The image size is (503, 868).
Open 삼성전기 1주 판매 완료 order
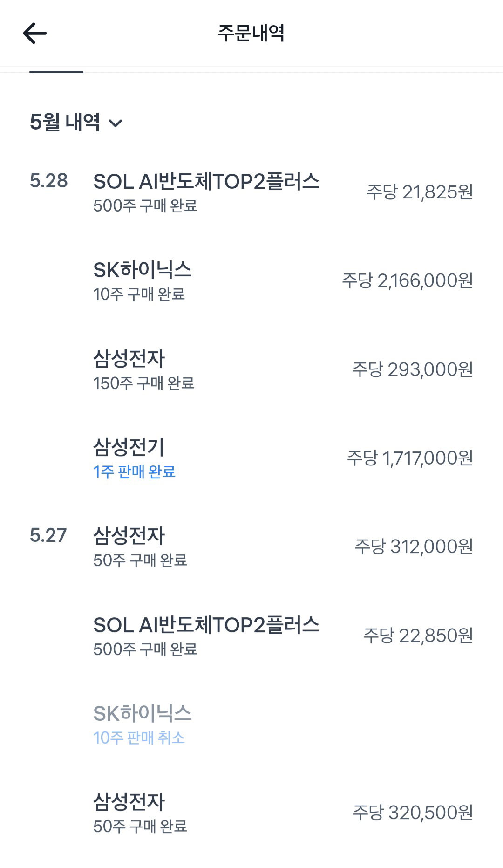click(x=251, y=458)
